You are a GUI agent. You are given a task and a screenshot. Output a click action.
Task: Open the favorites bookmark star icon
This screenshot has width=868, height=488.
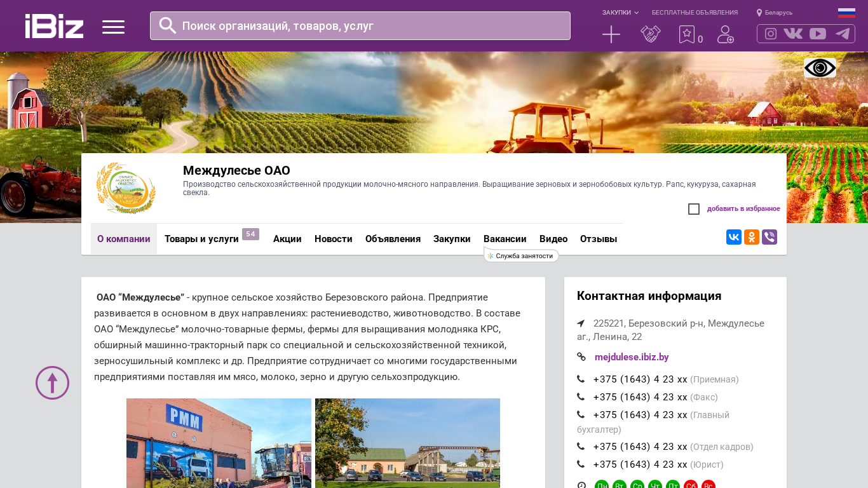[687, 34]
